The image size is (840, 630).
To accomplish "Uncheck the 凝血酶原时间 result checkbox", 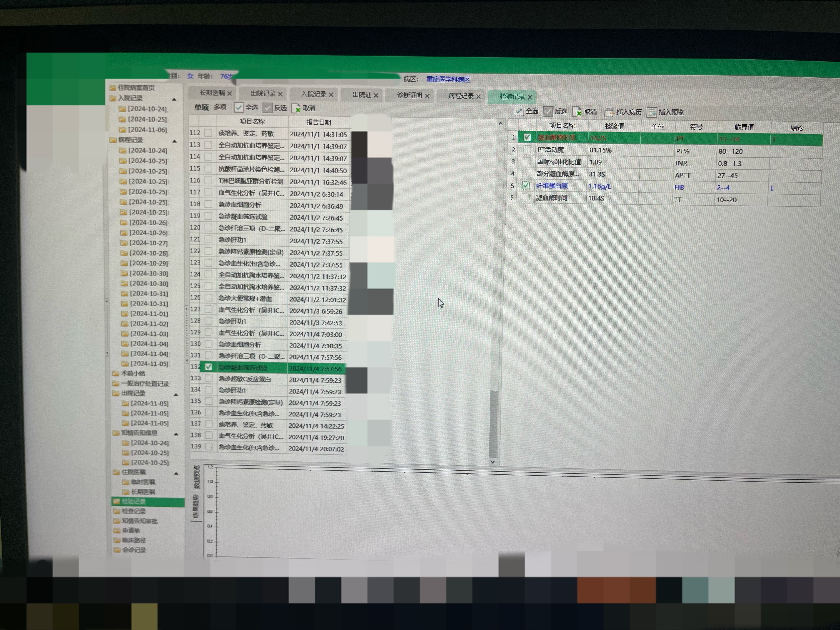I will tap(527, 137).
